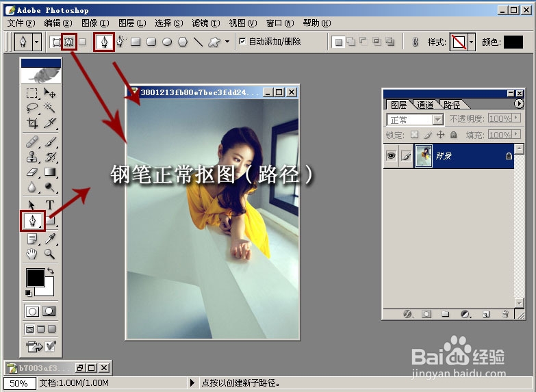Swap foreground and background colors
536x392 pixels.
tap(51, 271)
